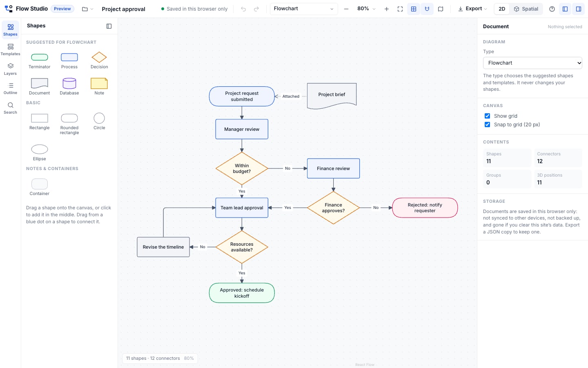Open the diagram Type select in Document panel

tap(532, 63)
